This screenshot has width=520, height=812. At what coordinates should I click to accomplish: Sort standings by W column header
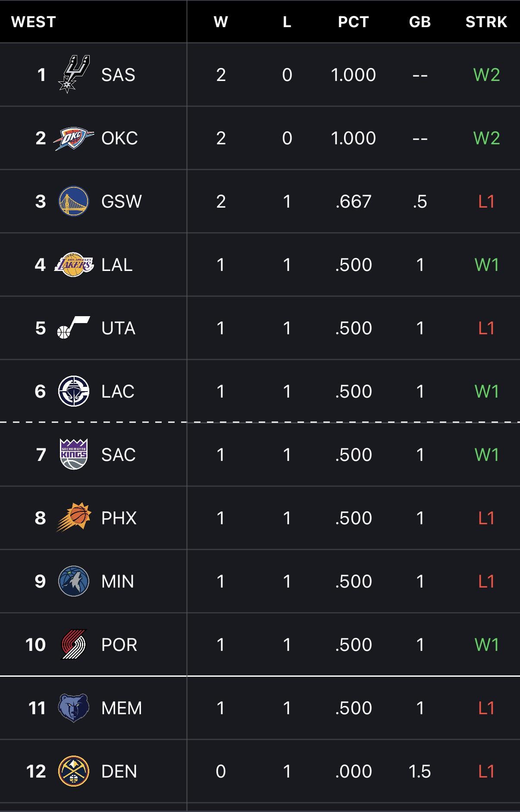click(x=221, y=22)
